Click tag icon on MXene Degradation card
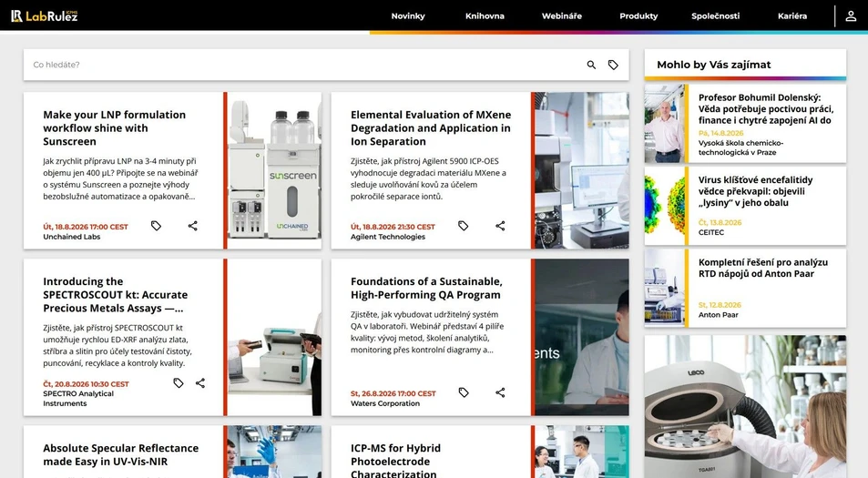The height and width of the screenshot is (478, 868). click(x=464, y=226)
